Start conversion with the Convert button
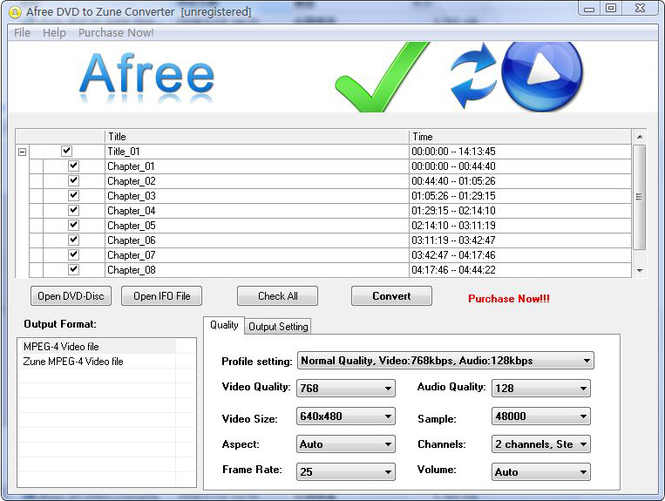Image resolution: width=665 pixels, height=501 pixels. tap(391, 296)
